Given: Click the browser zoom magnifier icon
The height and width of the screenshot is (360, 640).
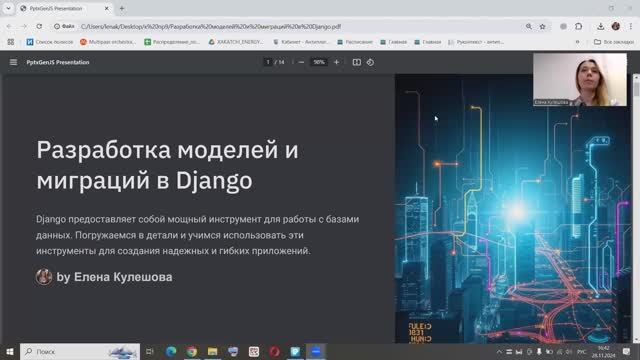Looking at the screenshot, I should (x=529, y=26).
